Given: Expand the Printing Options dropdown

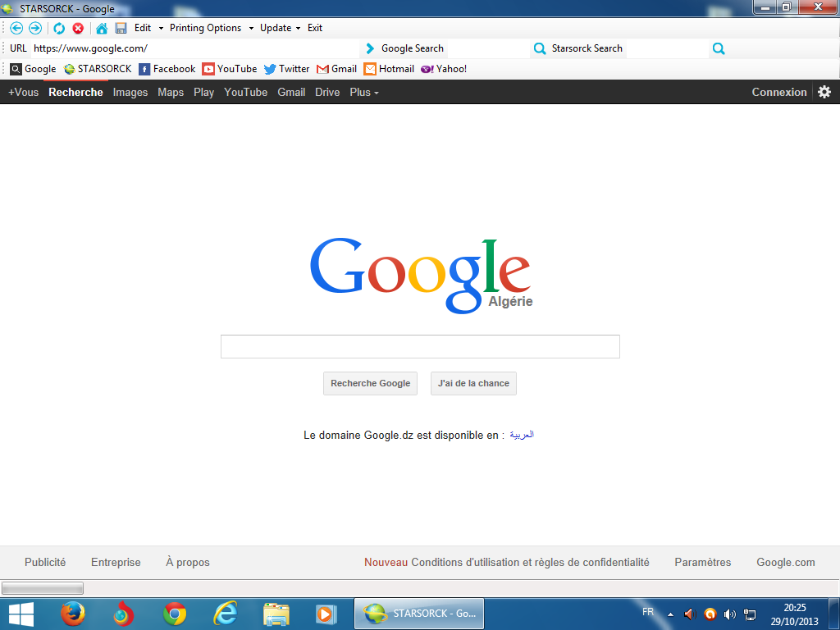Looking at the screenshot, I should 211,28.
